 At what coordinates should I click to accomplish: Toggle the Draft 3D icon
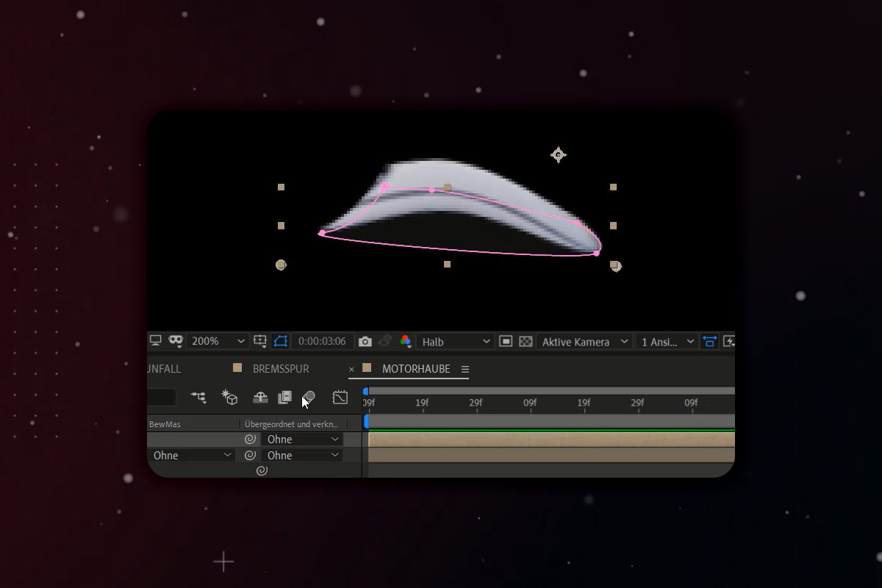click(x=230, y=398)
